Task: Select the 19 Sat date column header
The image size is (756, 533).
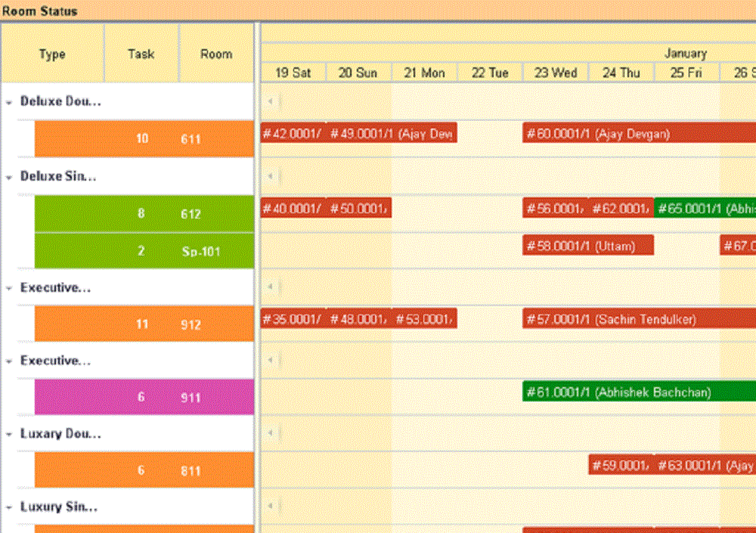Action: click(293, 73)
